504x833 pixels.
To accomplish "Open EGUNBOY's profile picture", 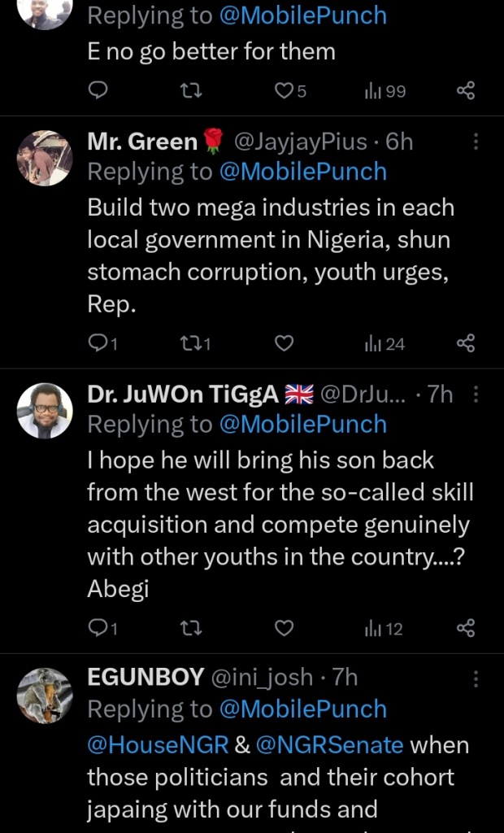I will tap(45, 696).
